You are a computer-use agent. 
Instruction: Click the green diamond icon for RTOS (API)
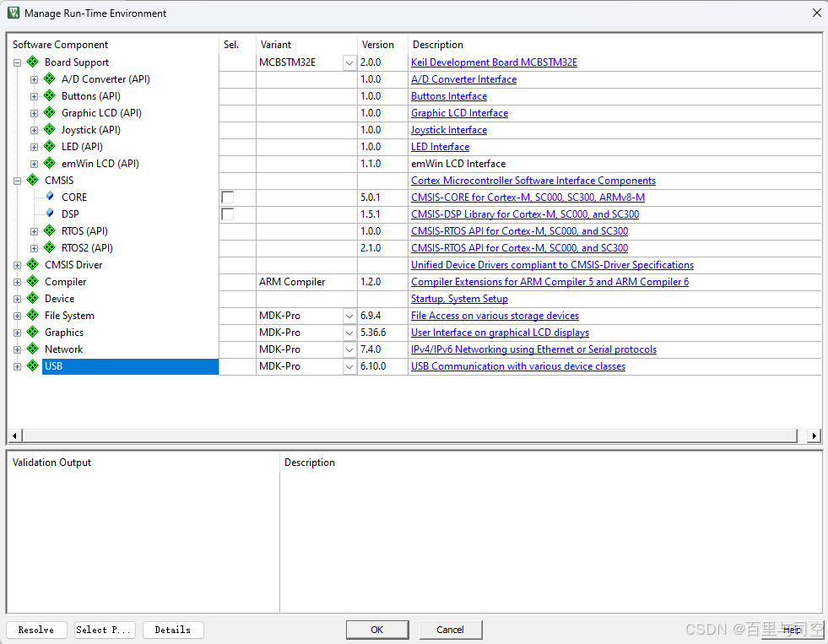point(50,230)
